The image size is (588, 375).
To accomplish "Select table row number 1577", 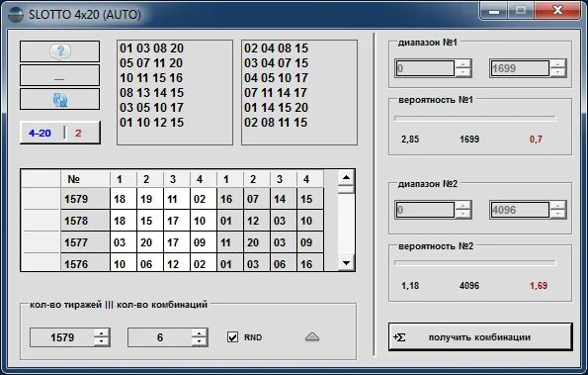I will [85, 242].
